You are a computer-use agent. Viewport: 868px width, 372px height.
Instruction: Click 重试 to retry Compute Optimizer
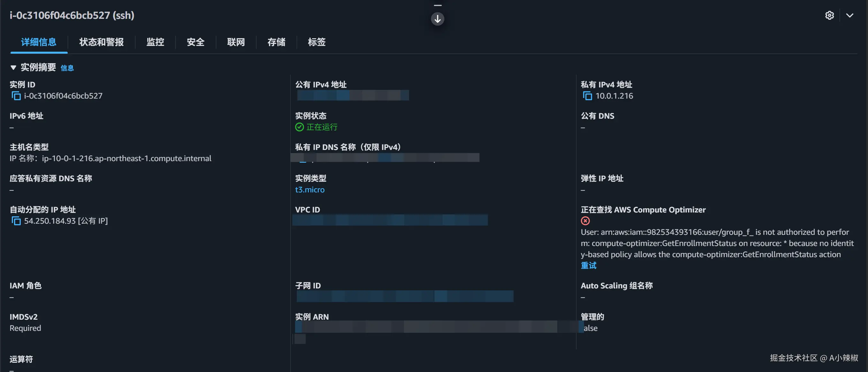(x=588, y=266)
